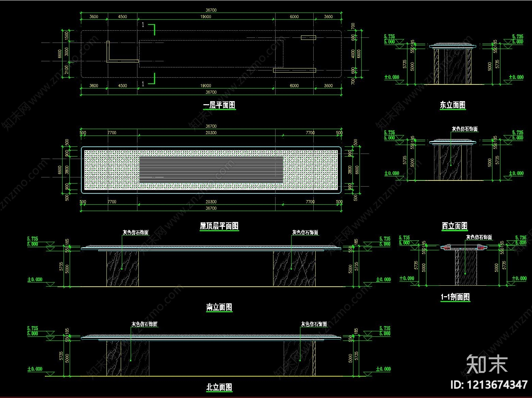The width and height of the screenshot is (532, 398).
Task: Select the L-shaped wall in first floor plan
Action: coord(122,52)
